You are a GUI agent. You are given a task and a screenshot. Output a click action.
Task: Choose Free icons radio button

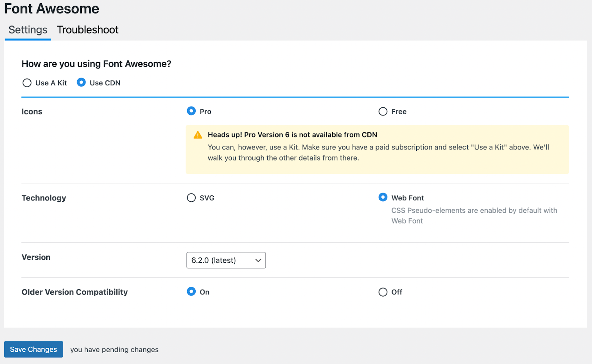click(383, 111)
